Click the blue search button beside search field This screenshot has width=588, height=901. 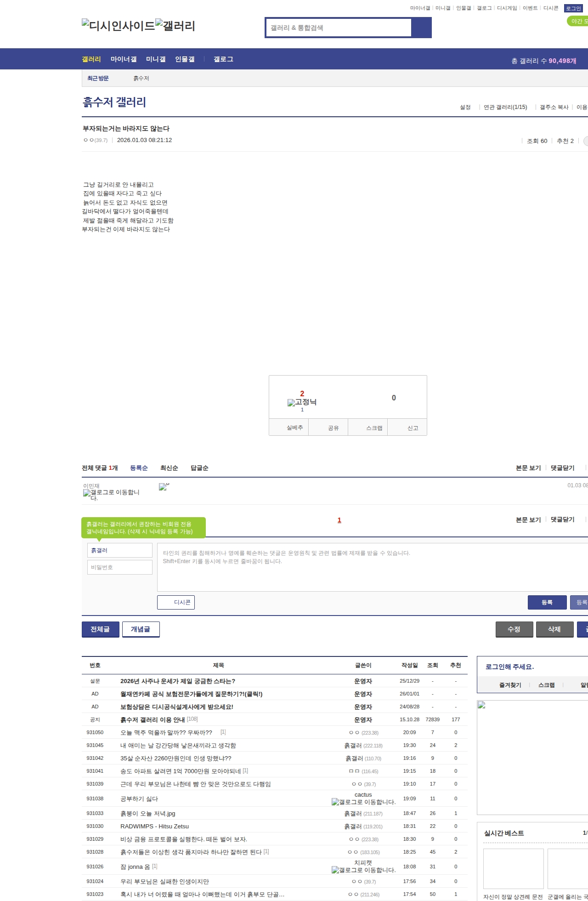(x=421, y=28)
